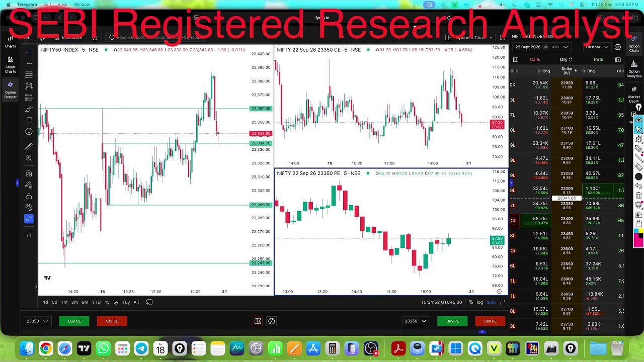Click the 23,289.55 horizontal line price label

click(261, 205)
